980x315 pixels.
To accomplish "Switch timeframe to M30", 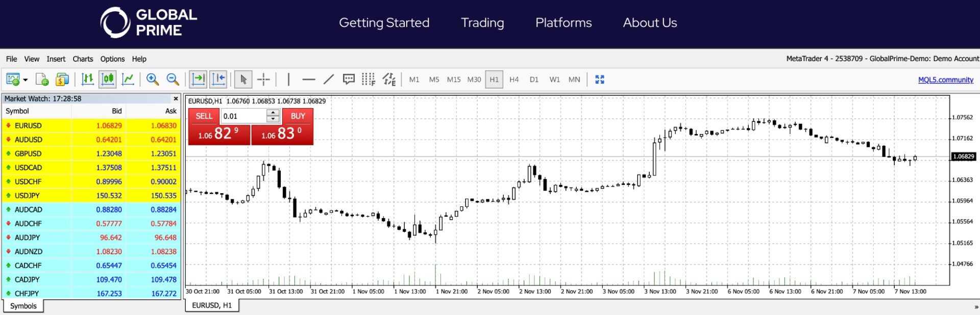I will [x=474, y=80].
